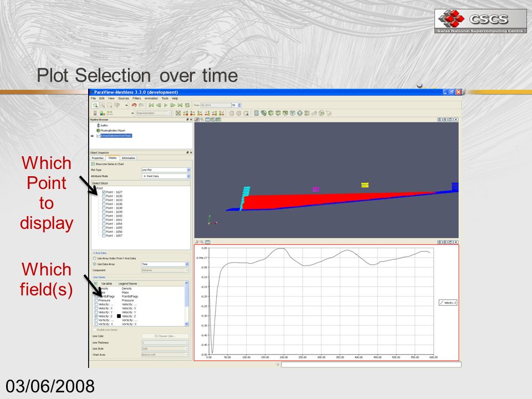The height and width of the screenshot is (399, 532).
Task: Select the Use Data Array radio button
Action: click(95, 264)
